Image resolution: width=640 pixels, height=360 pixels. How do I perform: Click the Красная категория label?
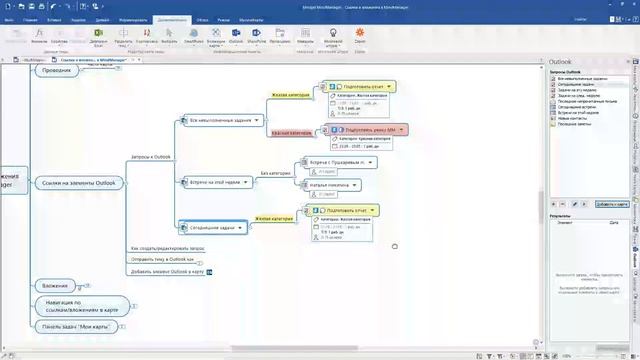[x=291, y=133]
